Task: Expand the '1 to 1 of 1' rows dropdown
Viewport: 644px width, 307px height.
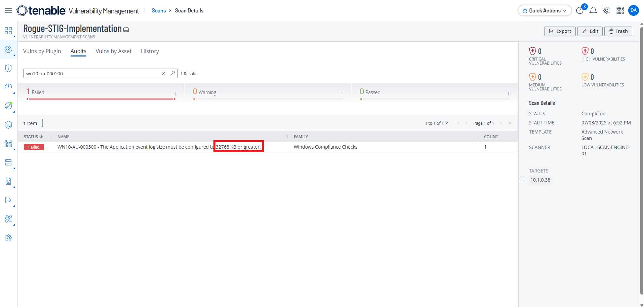Action: tap(436, 123)
